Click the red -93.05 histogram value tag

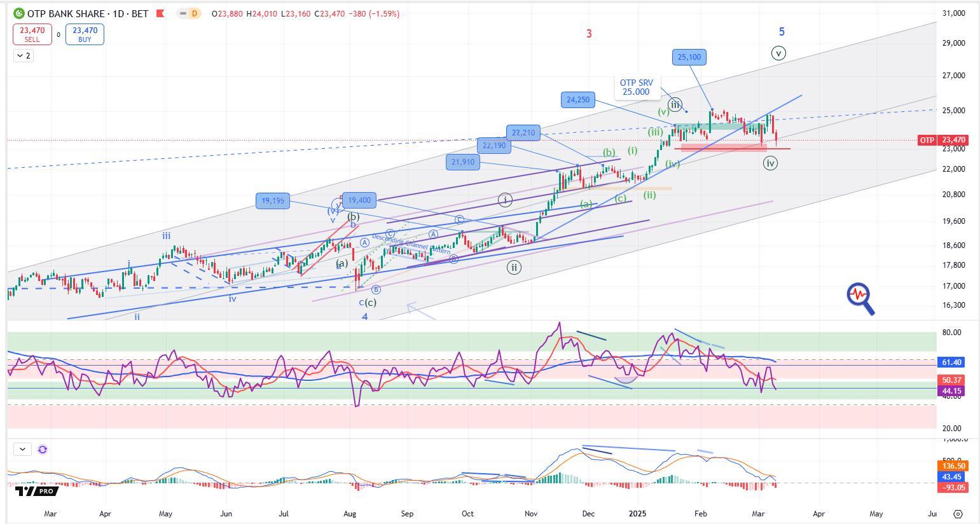coord(953,488)
